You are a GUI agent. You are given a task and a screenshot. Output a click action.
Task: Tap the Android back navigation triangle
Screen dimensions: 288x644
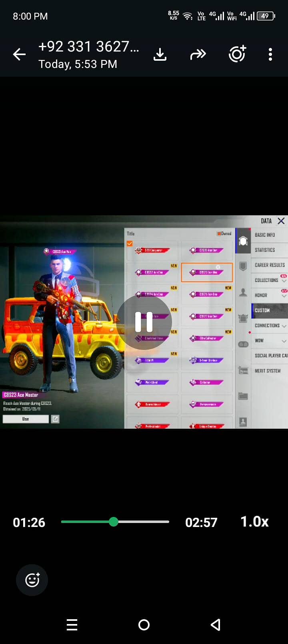pyautogui.click(x=216, y=625)
